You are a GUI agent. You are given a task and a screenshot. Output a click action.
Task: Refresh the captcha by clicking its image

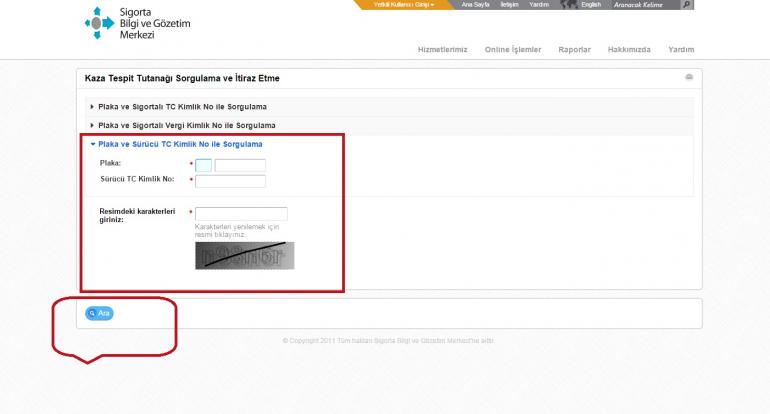(245, 255)
